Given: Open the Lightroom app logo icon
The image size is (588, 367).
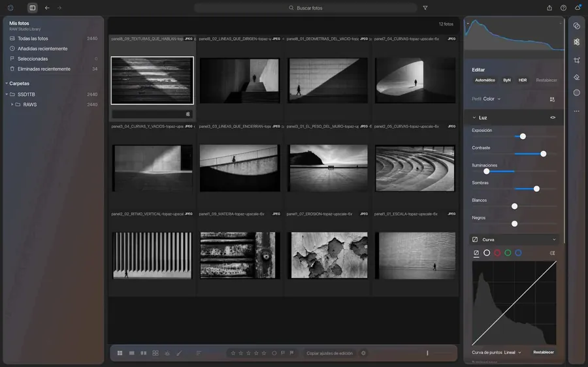Looking at the screenshot, I should coord(10,8).
